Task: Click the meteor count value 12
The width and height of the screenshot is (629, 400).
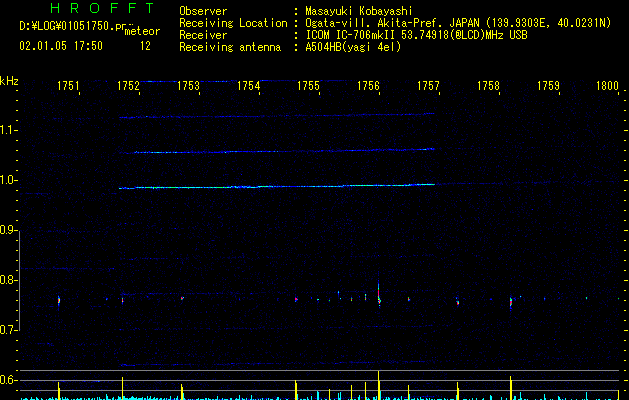Action: coord(145,46)
